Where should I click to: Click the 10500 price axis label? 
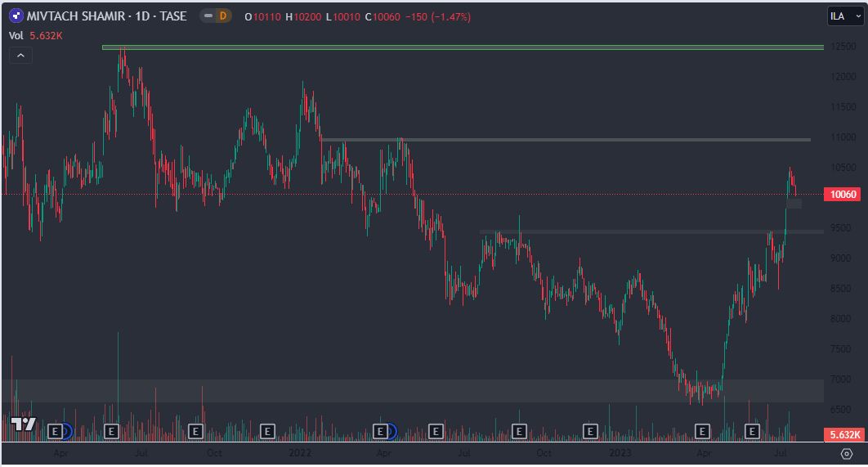843,168
